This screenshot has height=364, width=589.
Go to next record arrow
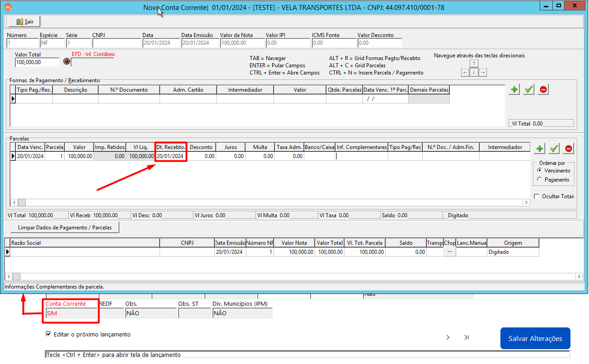click(448, 337)
